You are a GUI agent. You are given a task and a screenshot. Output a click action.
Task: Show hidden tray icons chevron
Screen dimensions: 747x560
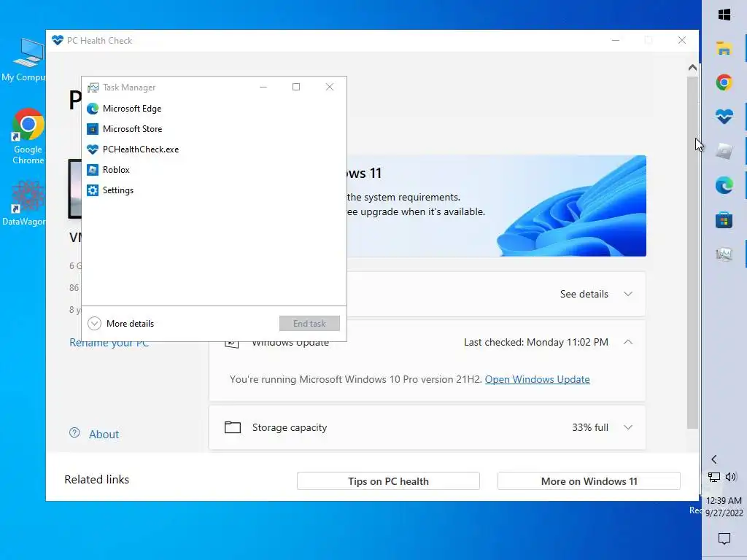[713, 459]
